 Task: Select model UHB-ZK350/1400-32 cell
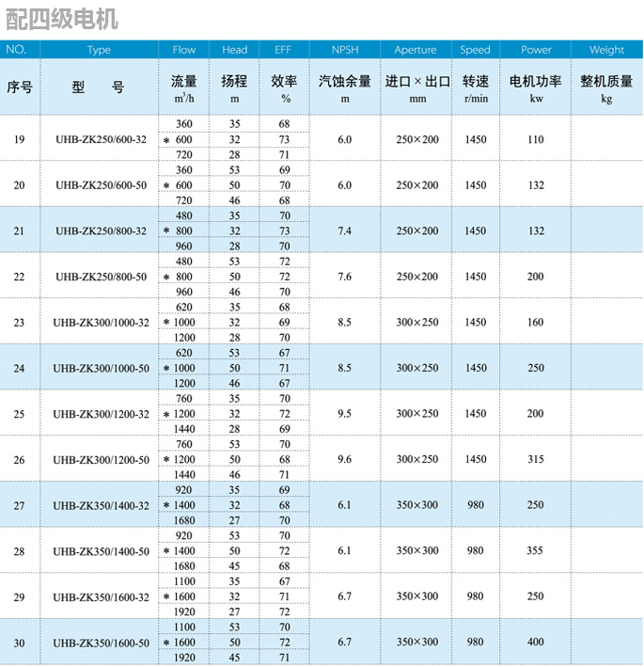pos(101,505)
